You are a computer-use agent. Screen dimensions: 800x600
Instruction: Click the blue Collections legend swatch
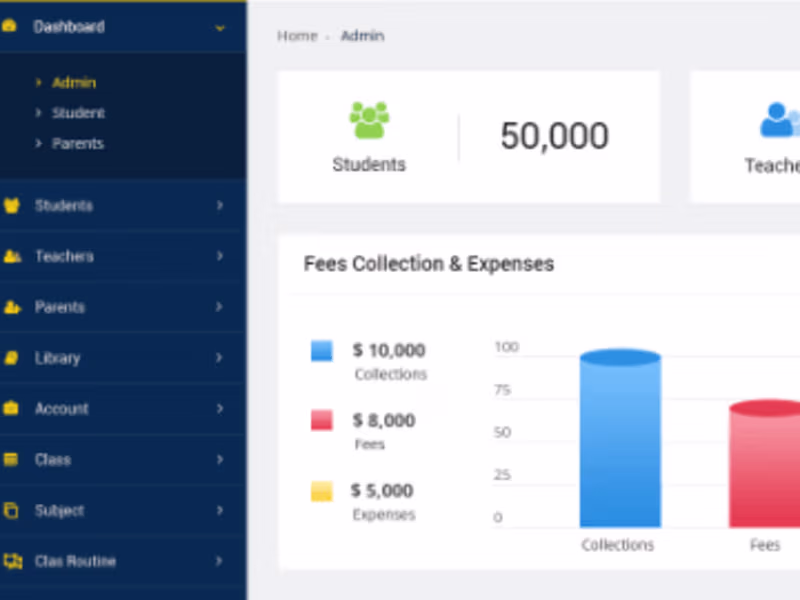click(x=322, y=351)
